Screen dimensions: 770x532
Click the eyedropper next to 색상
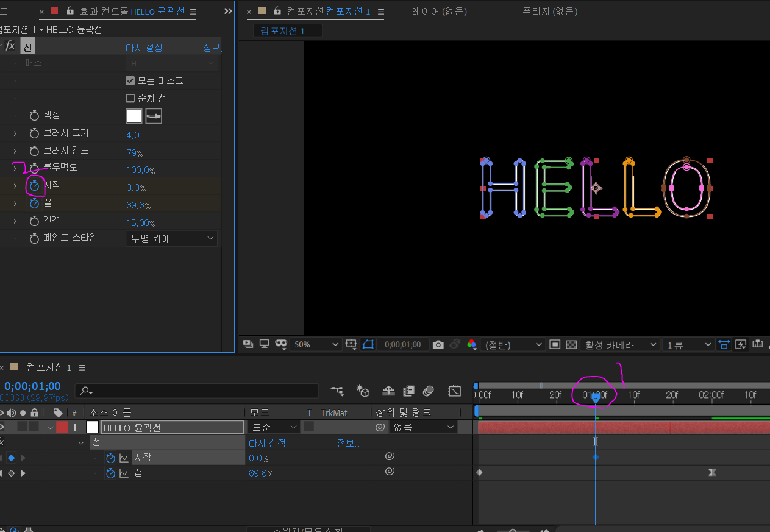[x=154, y=116]
